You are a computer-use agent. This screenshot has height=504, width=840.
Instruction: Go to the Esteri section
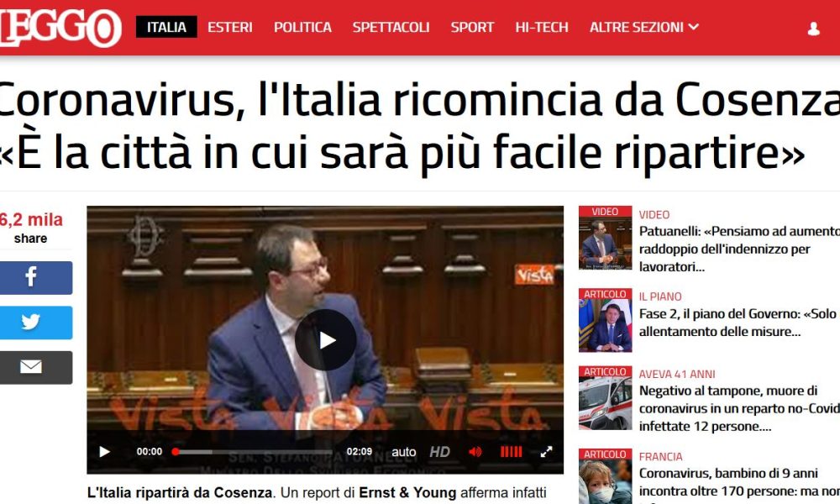(x=230, y=27)
